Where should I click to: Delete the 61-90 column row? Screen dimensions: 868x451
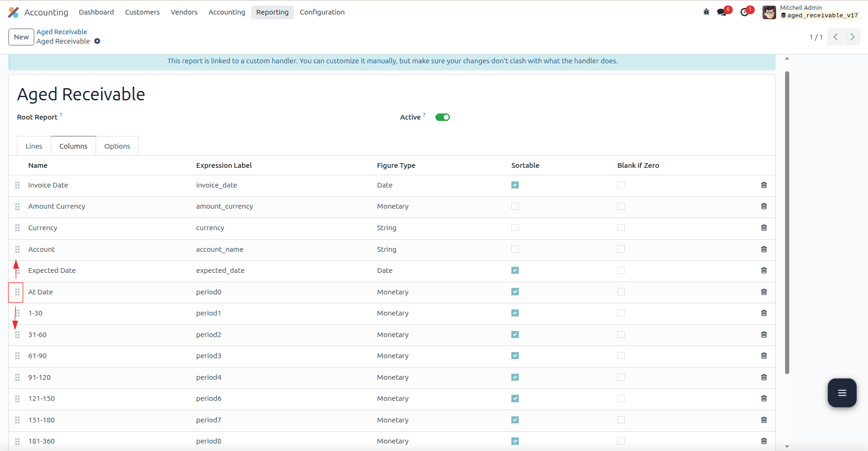[x=764, y=356]
